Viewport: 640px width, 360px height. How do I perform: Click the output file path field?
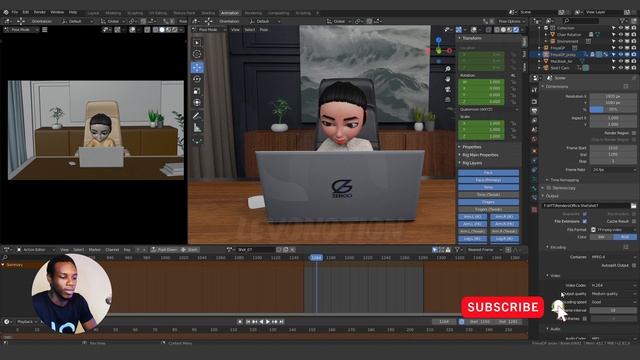click(x=586, y=206)
